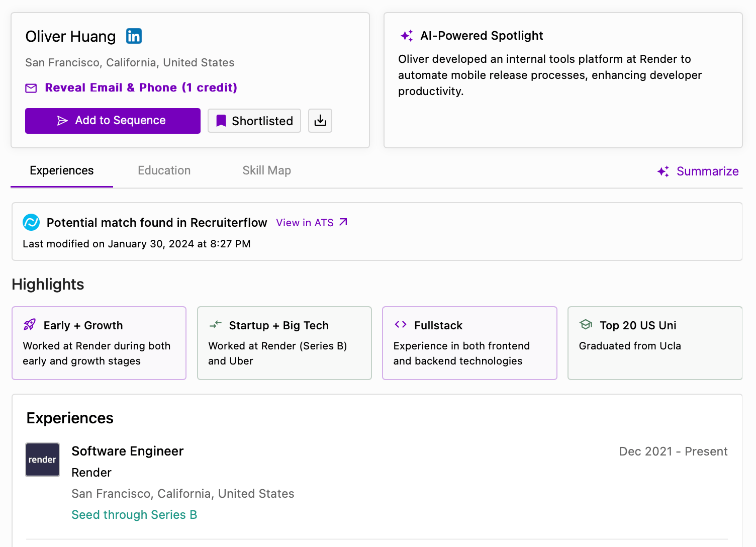Select the Fullstack highlight card
756x547 pixels.
(469, 343)
